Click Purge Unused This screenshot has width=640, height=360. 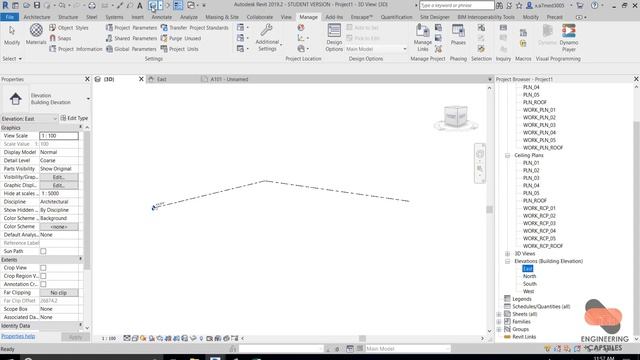181,38
